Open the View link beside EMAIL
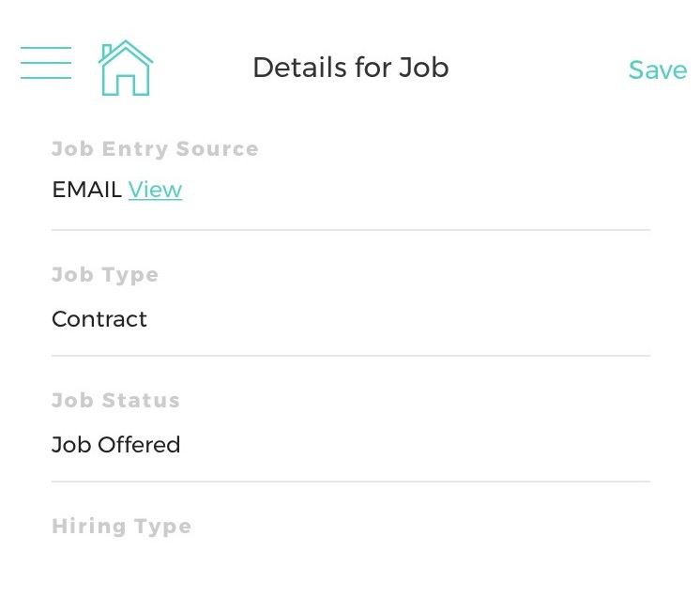Viewport: 700px width, 597px height. (x=155, y=190)
